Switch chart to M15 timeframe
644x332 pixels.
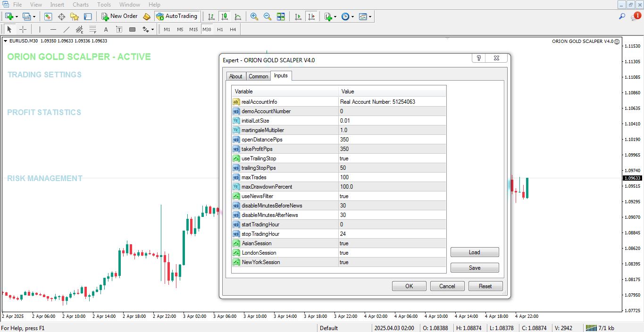point(193,29)
